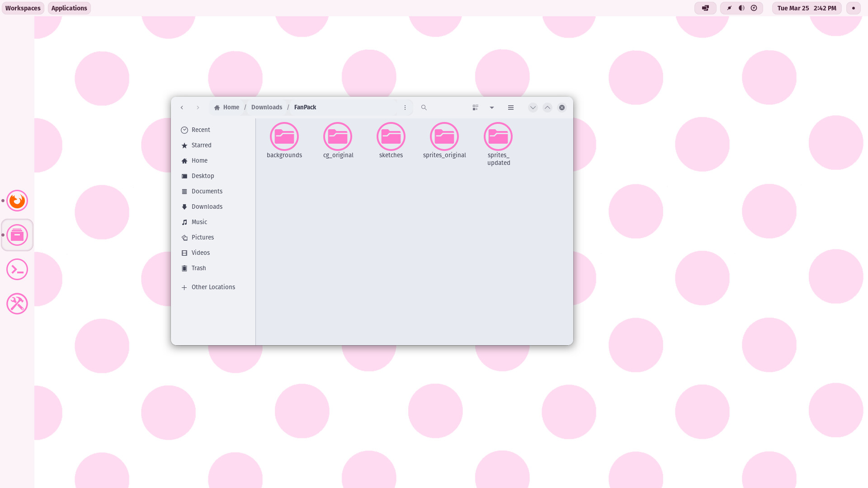Click the Files icon in the dock

pyautogui.click(x=17, y=235)
